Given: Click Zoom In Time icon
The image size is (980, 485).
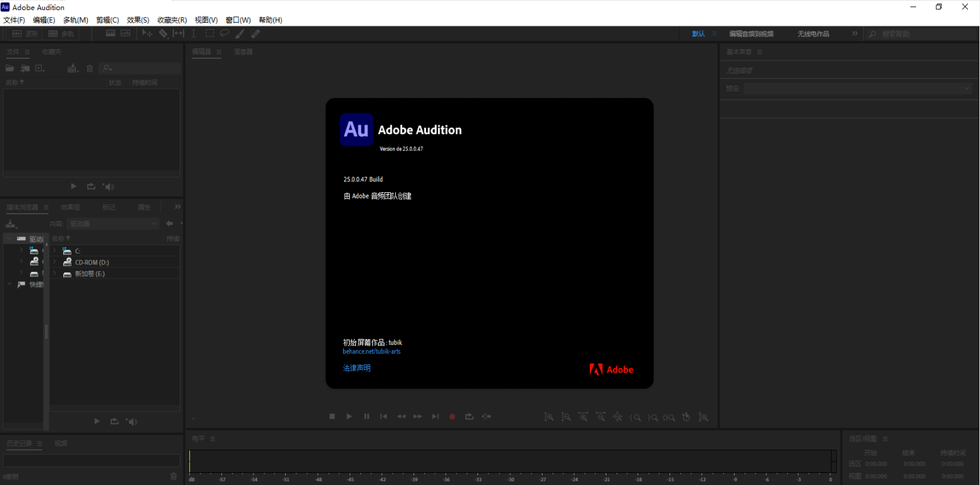Looking at the screenshot, I should pyautogui.click(x=584, y=417).
